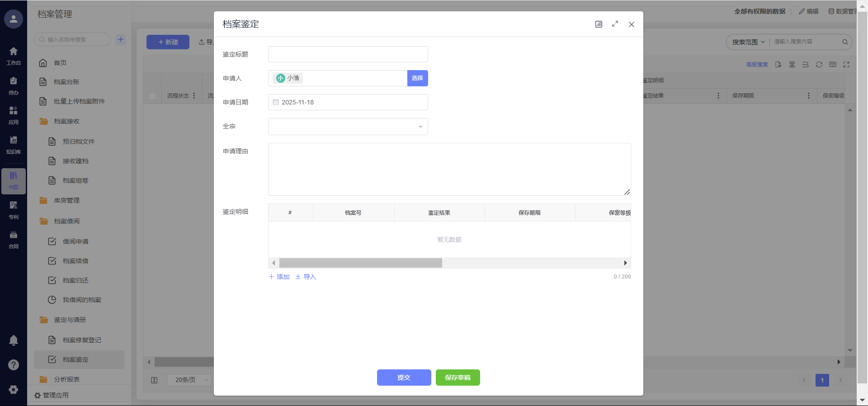The width and height of the screenshot is (868, 406).
Task: Open the 20条/页 page size dropdown
Action: click(x=189, y=380)
